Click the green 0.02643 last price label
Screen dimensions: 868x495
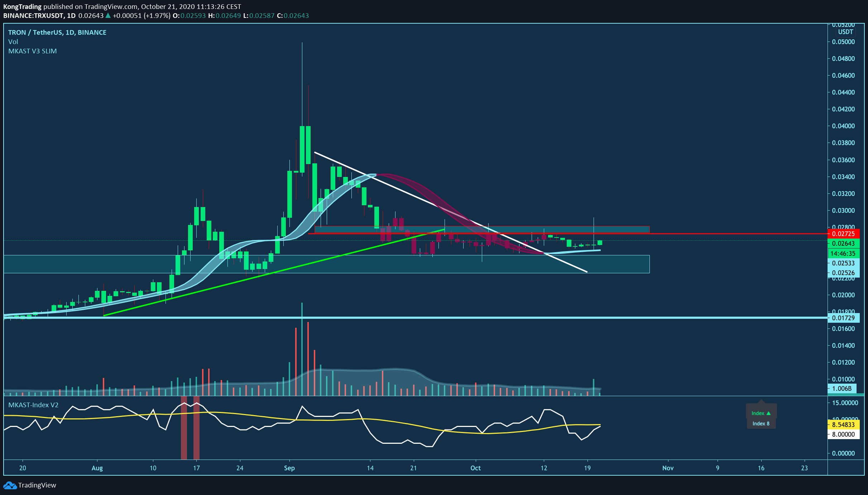click(x=843, y=244)
